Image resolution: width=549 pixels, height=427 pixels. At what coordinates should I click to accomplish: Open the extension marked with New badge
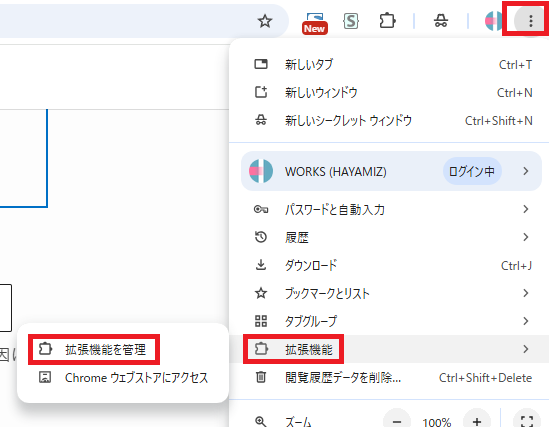point(315,23)
